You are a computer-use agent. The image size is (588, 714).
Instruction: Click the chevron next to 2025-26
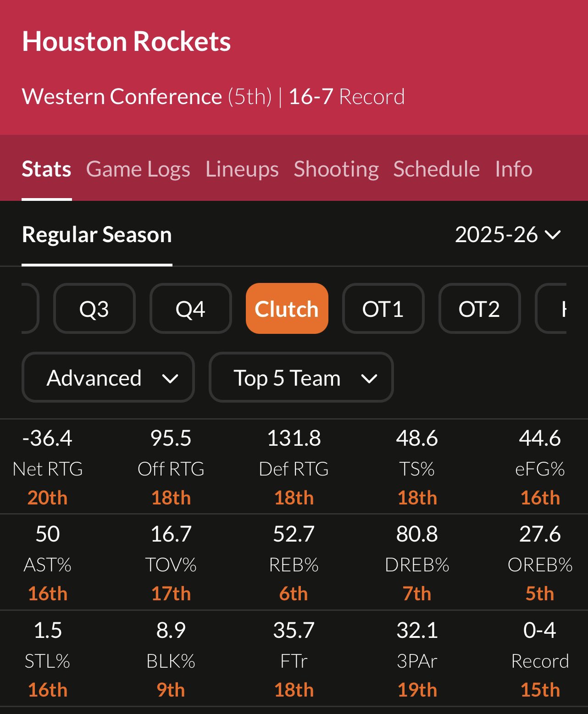(553, 235)
